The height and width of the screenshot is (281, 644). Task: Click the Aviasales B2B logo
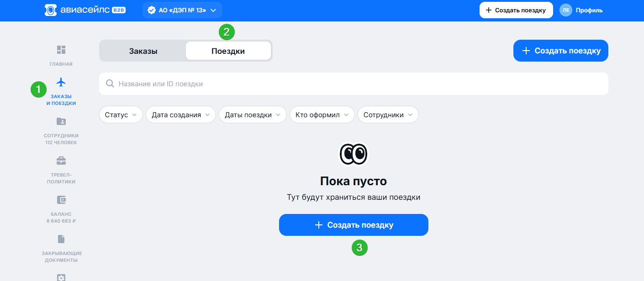[x=85, y=10]
